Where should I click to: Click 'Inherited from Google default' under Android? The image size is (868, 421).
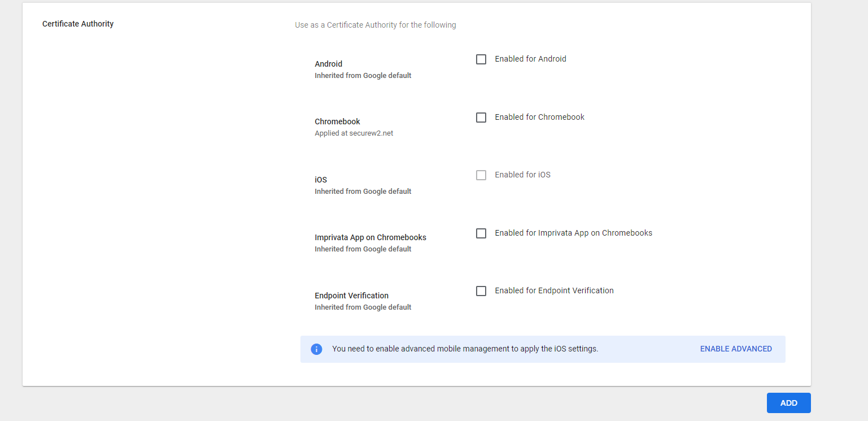(363, 76)
